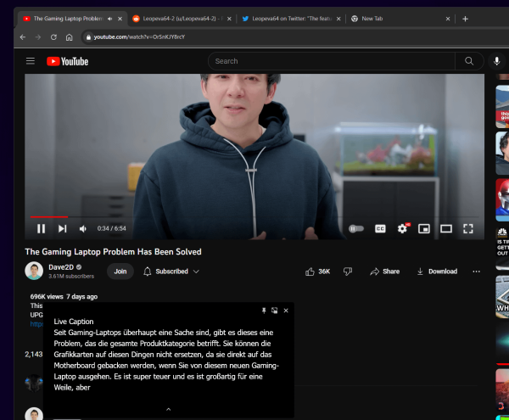Viewport: 509px width, 420px height.
Task: Mute the video player volume
Action: pos(83,228)
